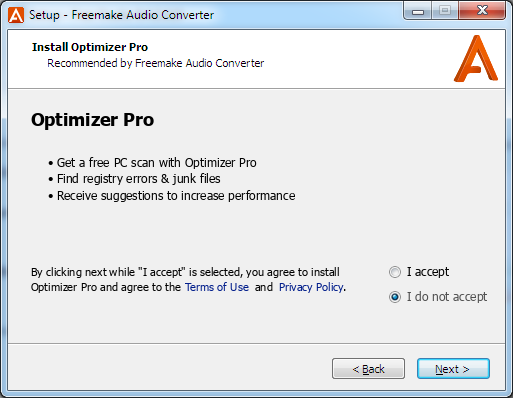Click the "Recommended by Freemake Audio Converter" subtitle
The width and height of the screenshot is (513, 398).
coord(155,63)
